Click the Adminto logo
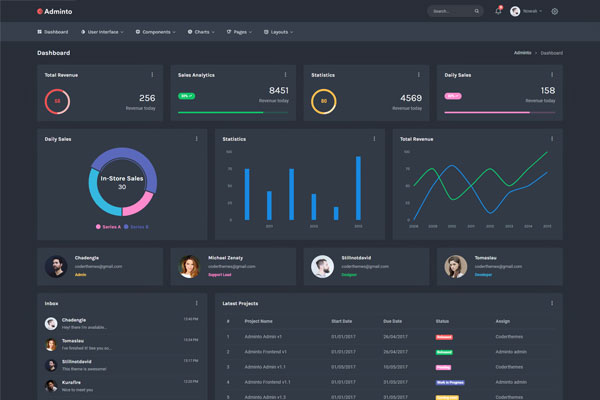This screenshot has width=600, height=400. [55, 11]
